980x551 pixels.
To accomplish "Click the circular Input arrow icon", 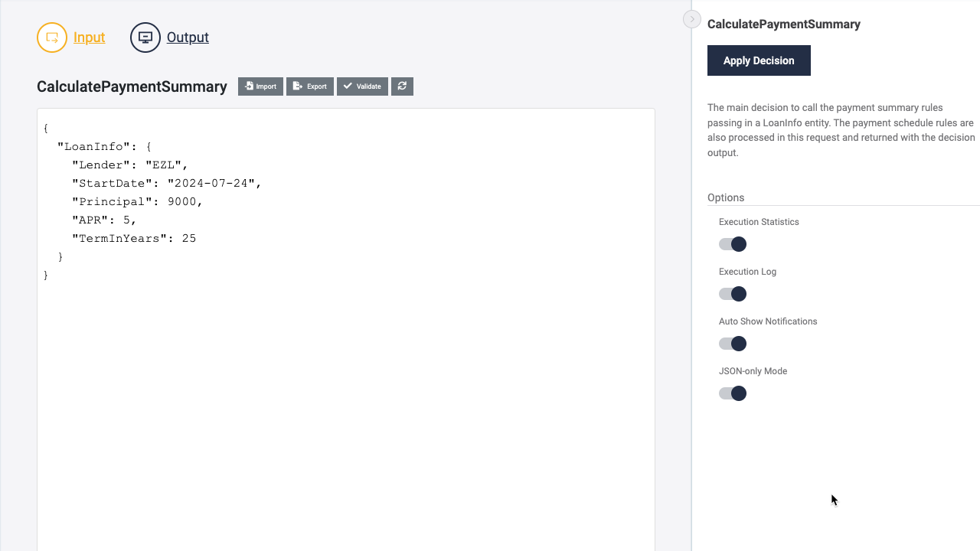I will [52, 37].
